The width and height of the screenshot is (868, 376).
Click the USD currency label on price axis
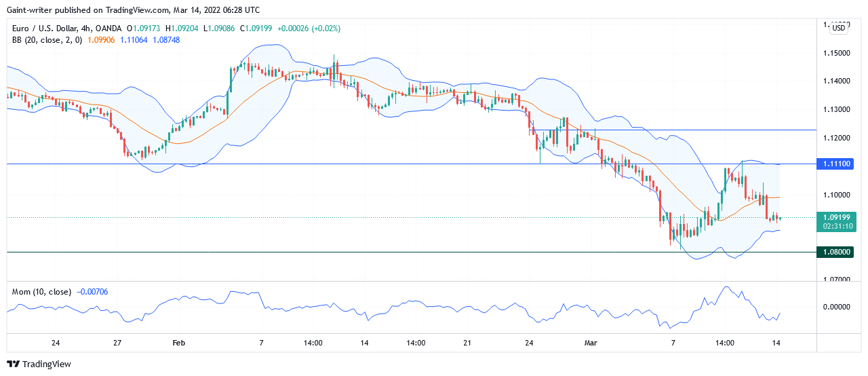[839, 27]
